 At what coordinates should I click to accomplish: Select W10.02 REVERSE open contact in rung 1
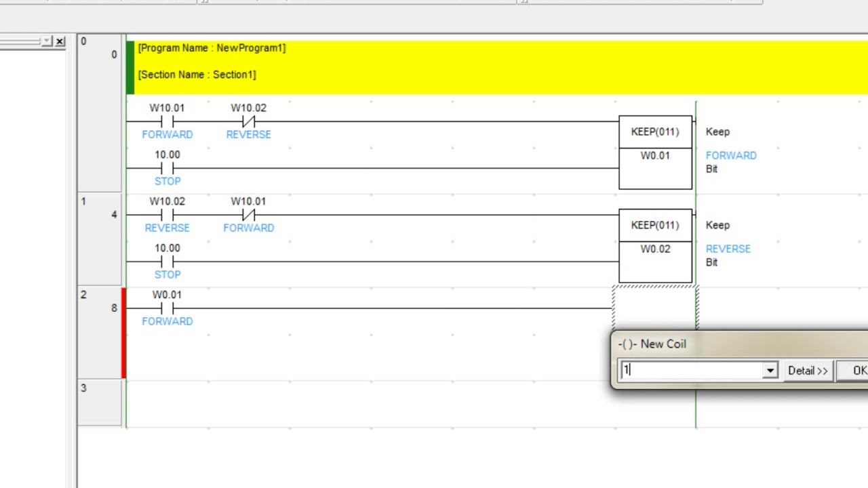[x=167, y=215]
